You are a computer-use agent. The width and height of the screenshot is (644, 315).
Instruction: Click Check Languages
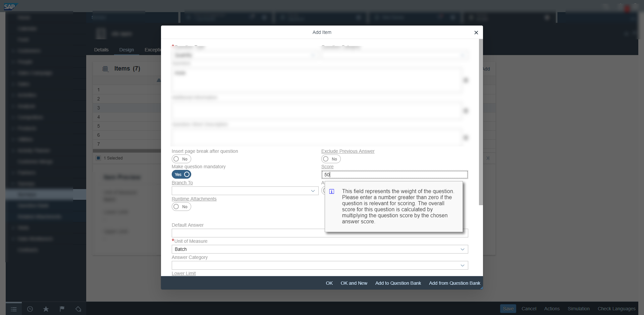click(x=616, y=309)
